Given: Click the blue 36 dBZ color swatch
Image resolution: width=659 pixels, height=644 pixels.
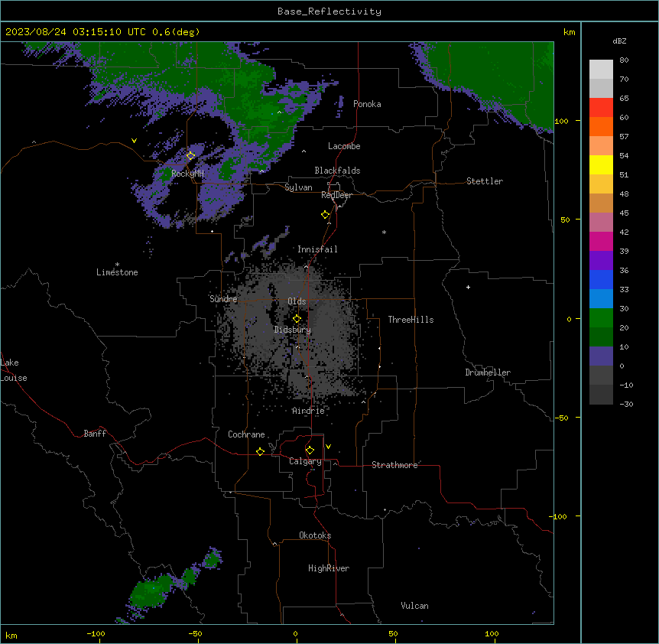Looking at the screenshot, I should point(601,279).
